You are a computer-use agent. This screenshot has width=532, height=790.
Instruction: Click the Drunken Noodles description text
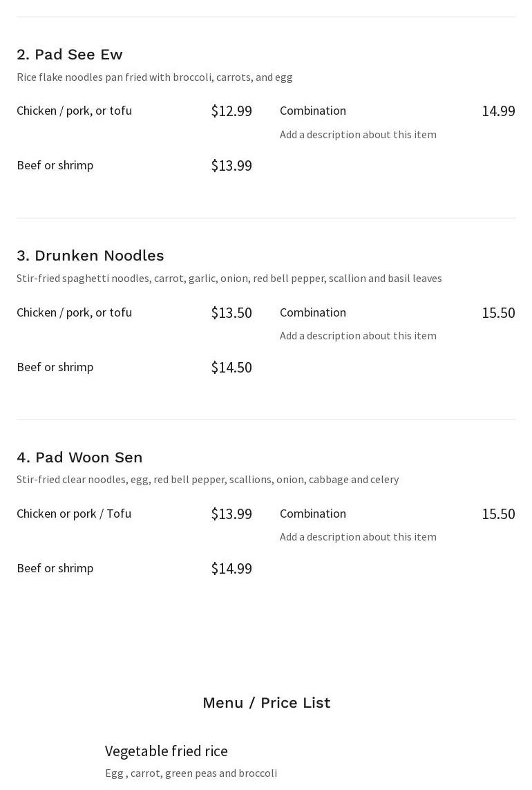pyautogui.click(x=229, y=278)
